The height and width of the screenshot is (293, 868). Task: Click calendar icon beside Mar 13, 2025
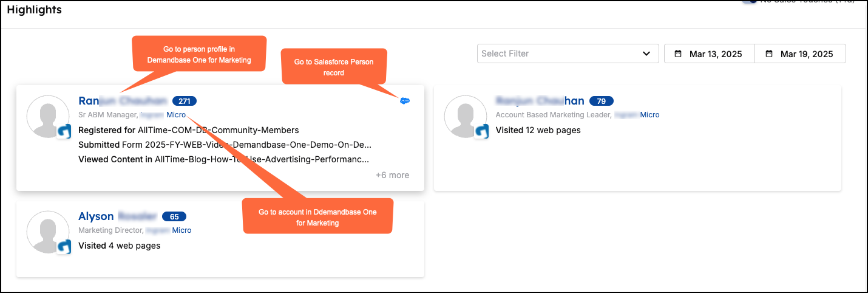(678, 53)
